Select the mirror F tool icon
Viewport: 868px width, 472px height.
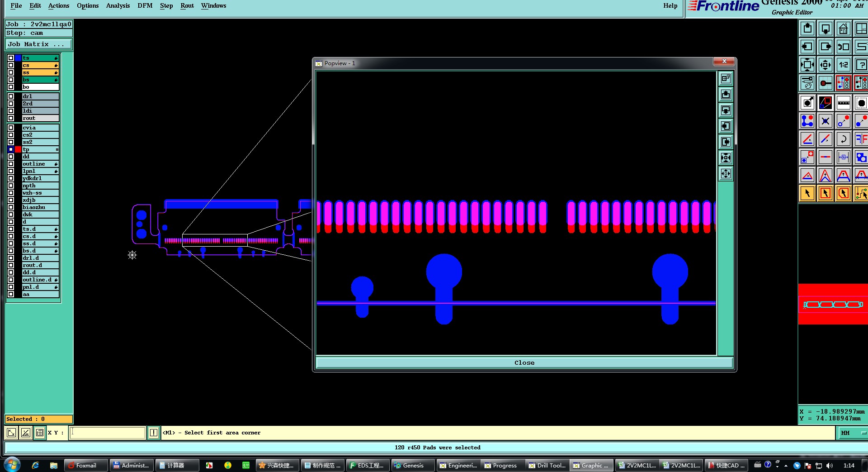(x=861, y=139)
